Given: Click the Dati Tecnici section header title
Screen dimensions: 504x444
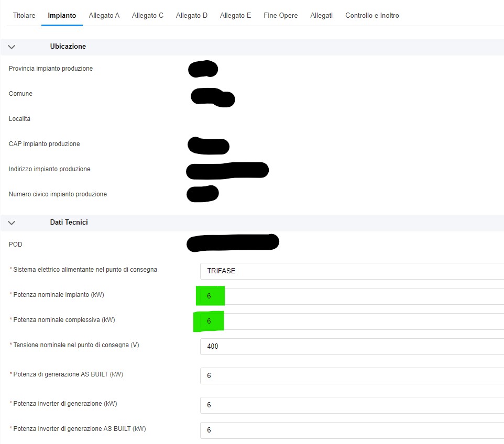Looking at the screenshot, I should coord(69,223).
